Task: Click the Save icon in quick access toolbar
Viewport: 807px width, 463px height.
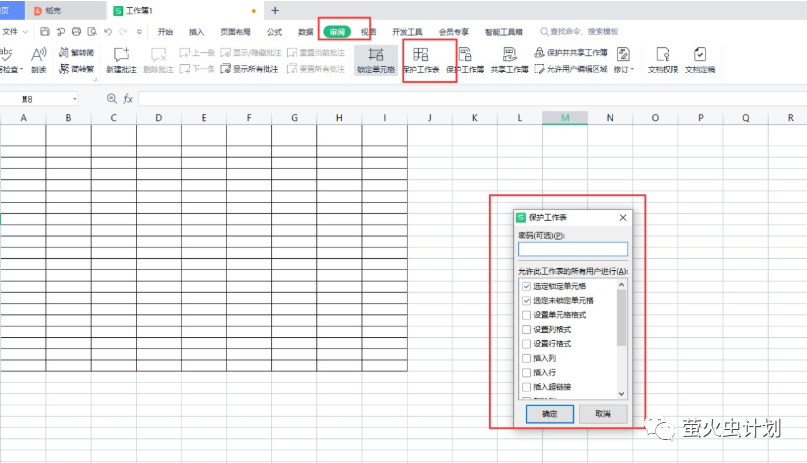Action: coord(45,32)
